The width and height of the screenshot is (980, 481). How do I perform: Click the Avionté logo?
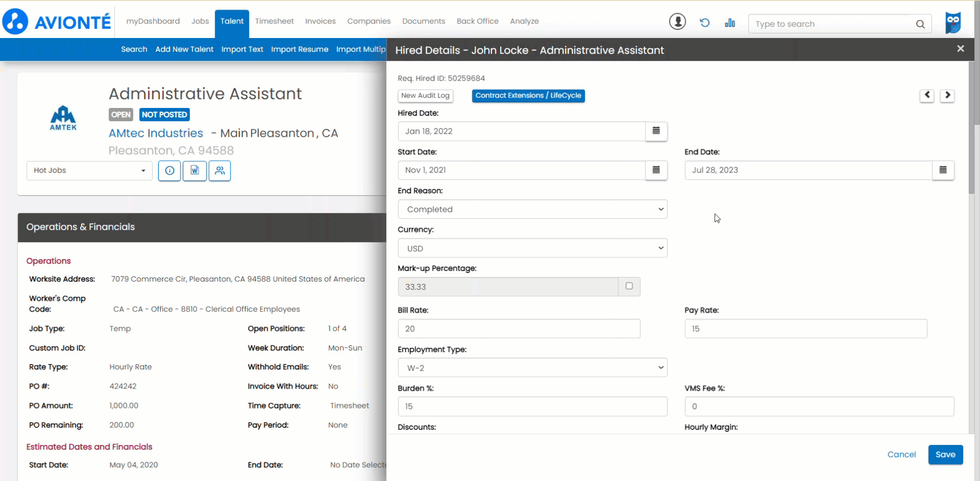(x=56, y=21)
